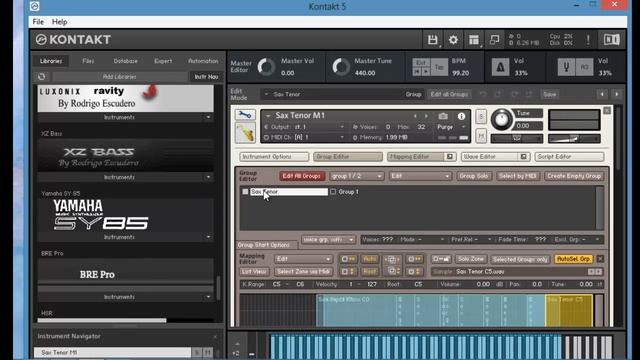The image size is (640, 360).
Task: Click the refresh libraries icon
Action: click(42, 76)
